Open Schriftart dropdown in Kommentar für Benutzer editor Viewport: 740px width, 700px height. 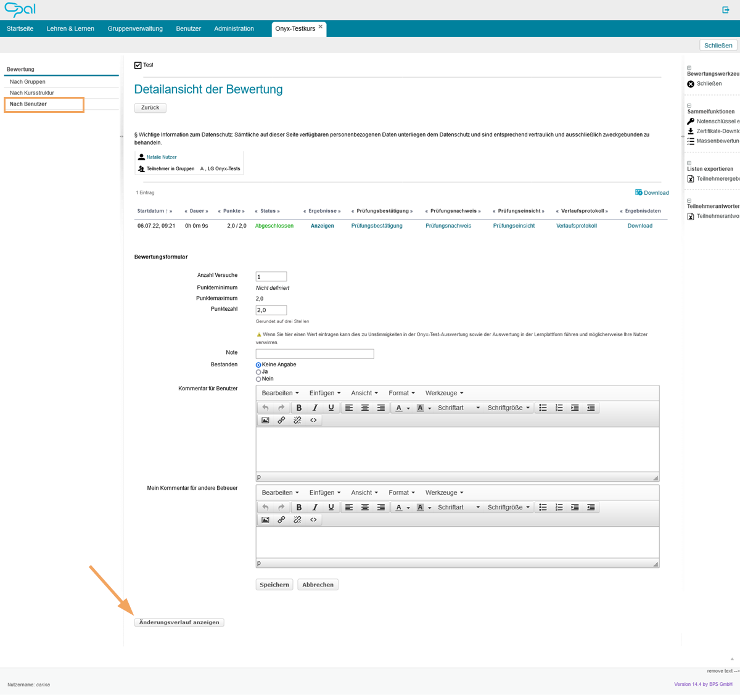458,408
